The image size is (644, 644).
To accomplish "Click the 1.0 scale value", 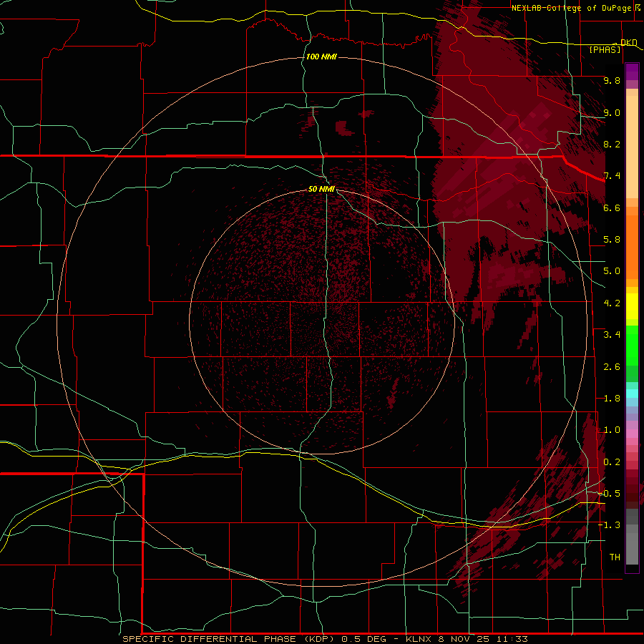I will point(612,430).
